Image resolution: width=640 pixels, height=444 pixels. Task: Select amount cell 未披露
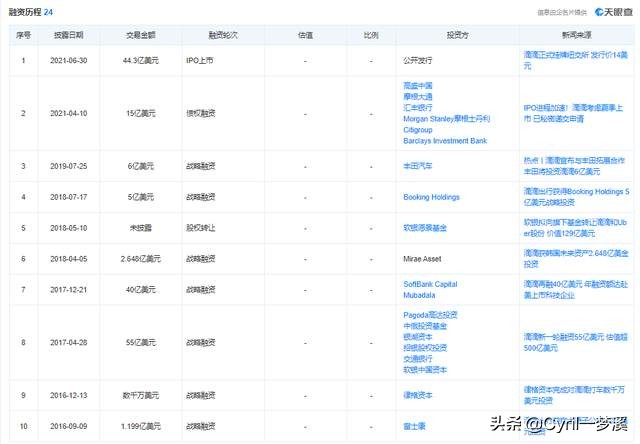[140, 228]
